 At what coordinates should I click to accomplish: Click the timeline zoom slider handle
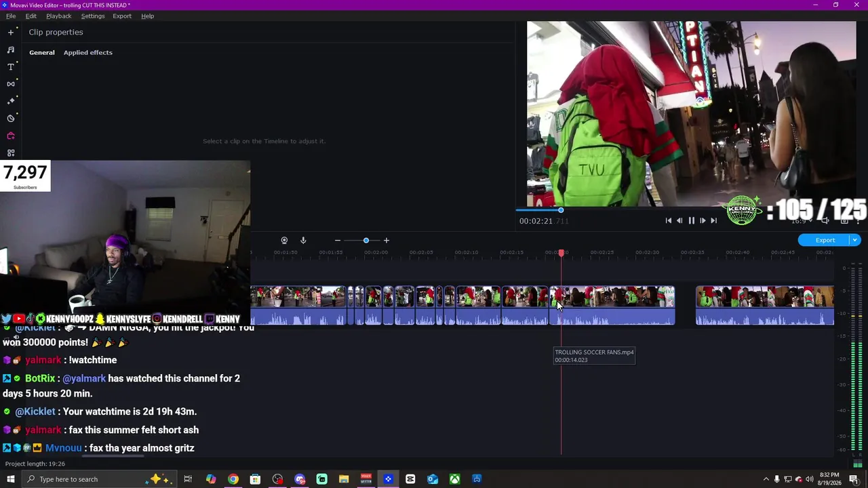(x=366, y=240)
